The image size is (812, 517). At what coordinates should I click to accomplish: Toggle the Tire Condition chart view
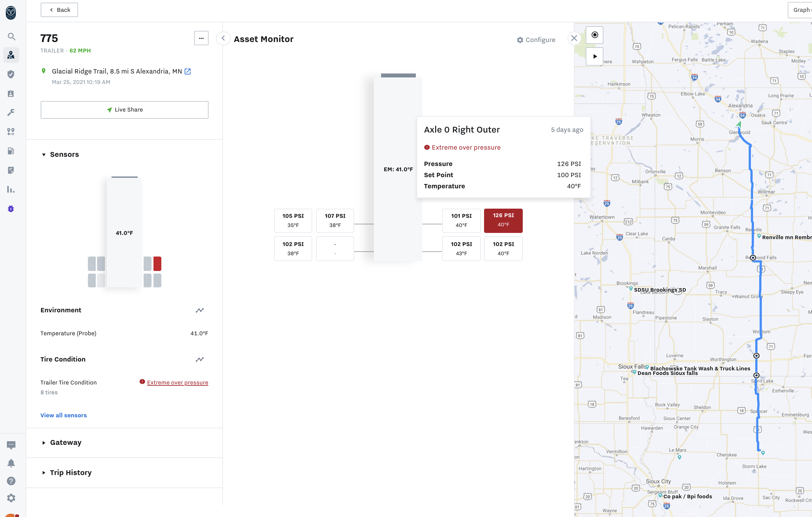click(199, 360)
